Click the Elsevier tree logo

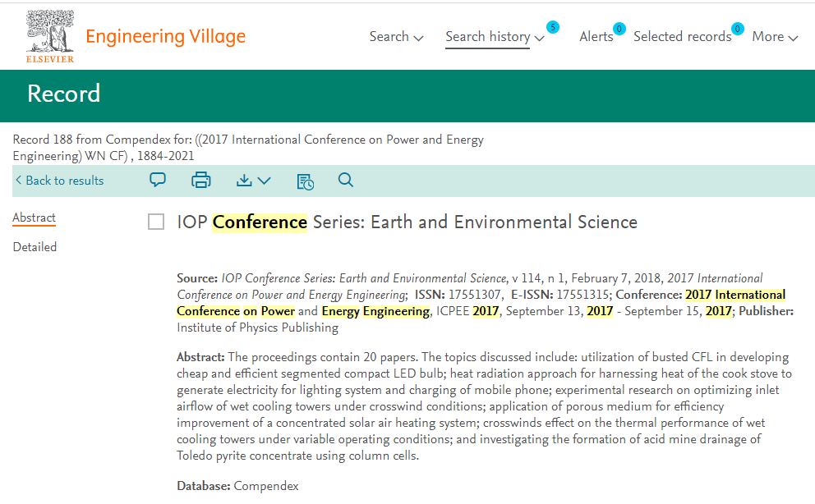(50, 36)
